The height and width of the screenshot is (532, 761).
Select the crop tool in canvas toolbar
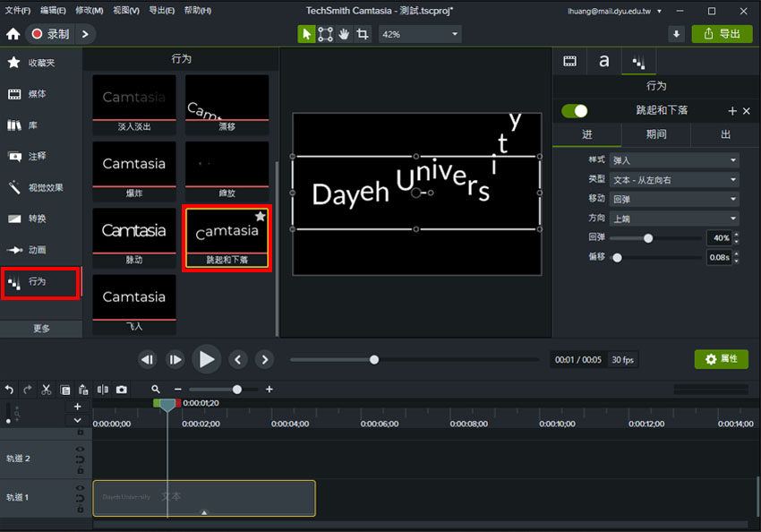pyautogui.click(x=363, y=34)
